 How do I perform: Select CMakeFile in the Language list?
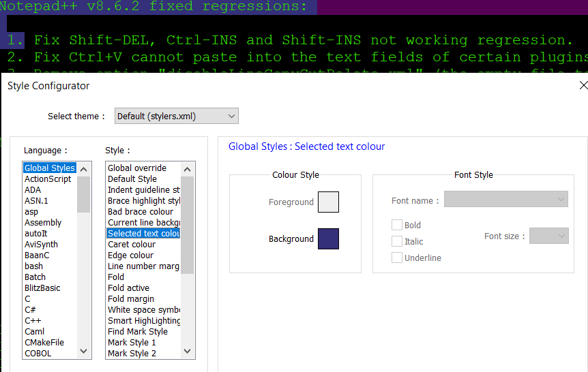tap(44, 342)
